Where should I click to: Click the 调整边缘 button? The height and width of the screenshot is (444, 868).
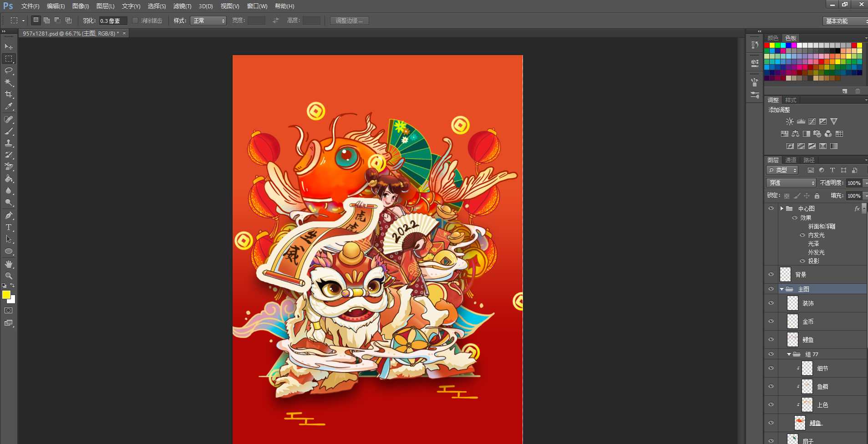click(x=349, y=20)
